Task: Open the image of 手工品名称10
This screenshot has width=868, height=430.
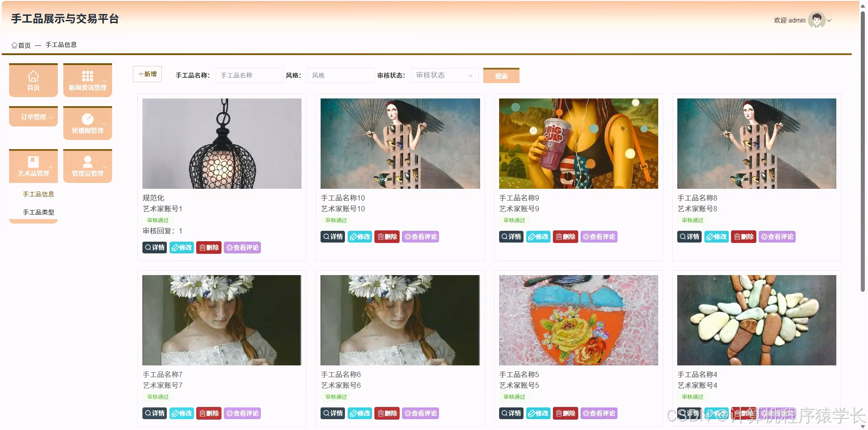Action: (x=400, y=144)
